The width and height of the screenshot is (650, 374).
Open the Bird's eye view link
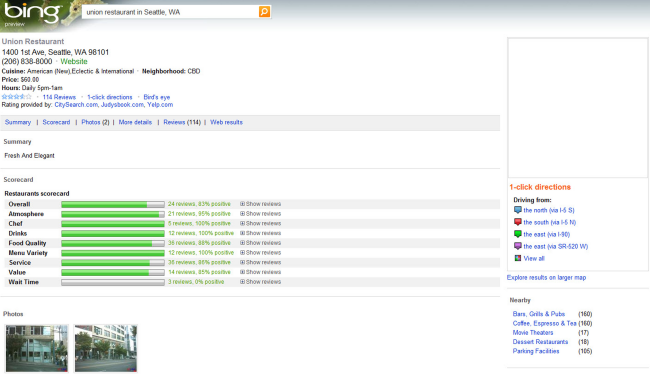(157, 97)
